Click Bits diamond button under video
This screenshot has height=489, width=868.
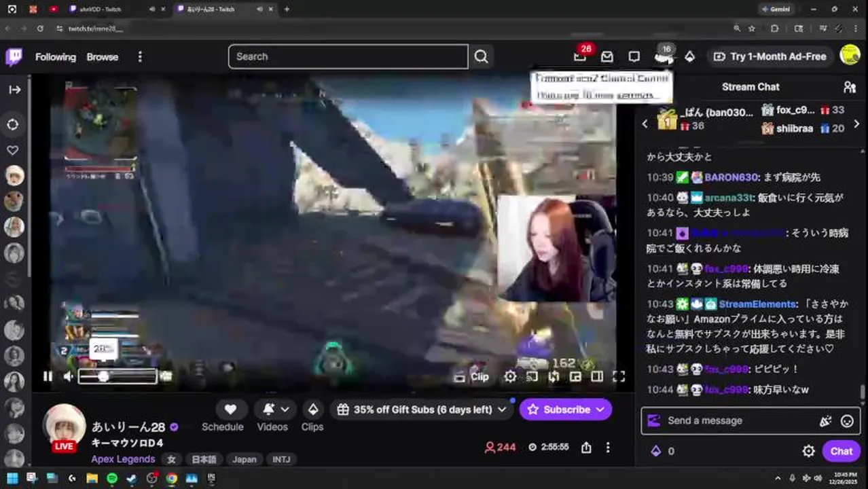tap(312, 410)
